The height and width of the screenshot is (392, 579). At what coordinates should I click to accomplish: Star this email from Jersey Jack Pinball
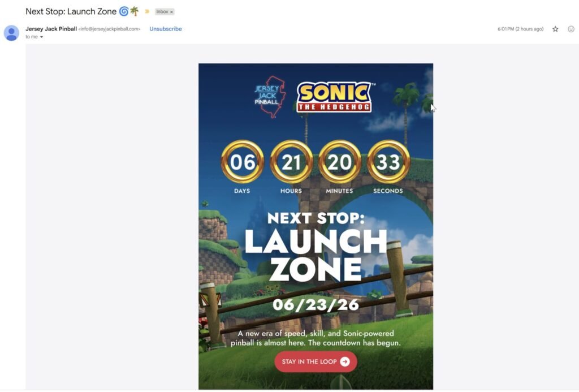(x=555, y=29)
